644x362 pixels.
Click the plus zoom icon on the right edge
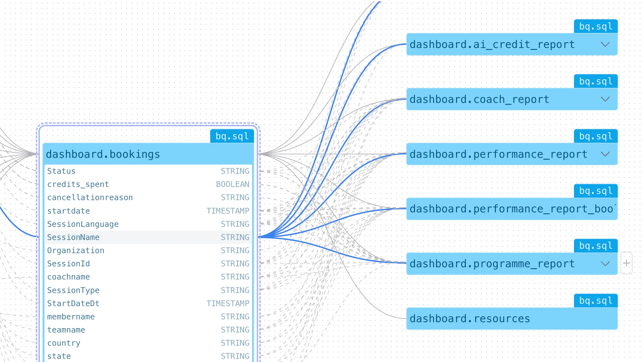(626, 264)
